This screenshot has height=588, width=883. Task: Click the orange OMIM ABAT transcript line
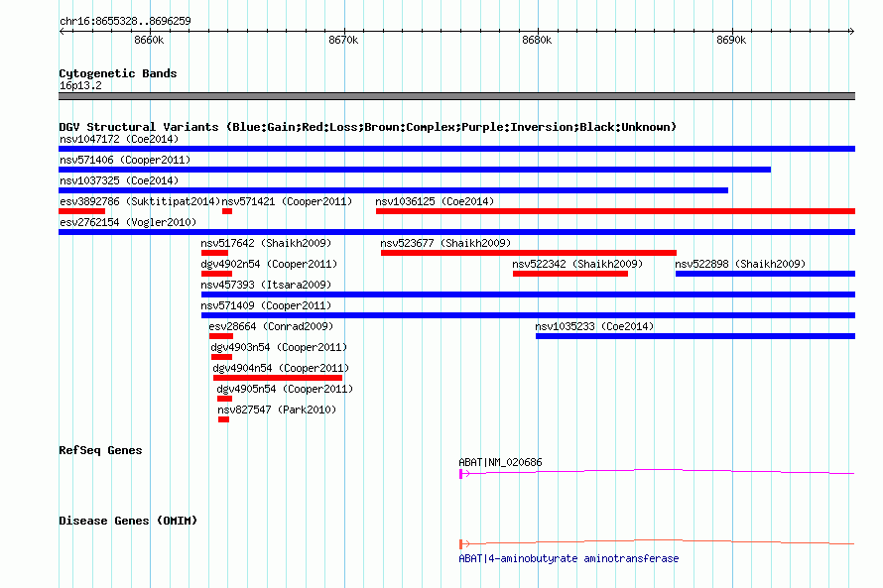click(x=659, y=541)
